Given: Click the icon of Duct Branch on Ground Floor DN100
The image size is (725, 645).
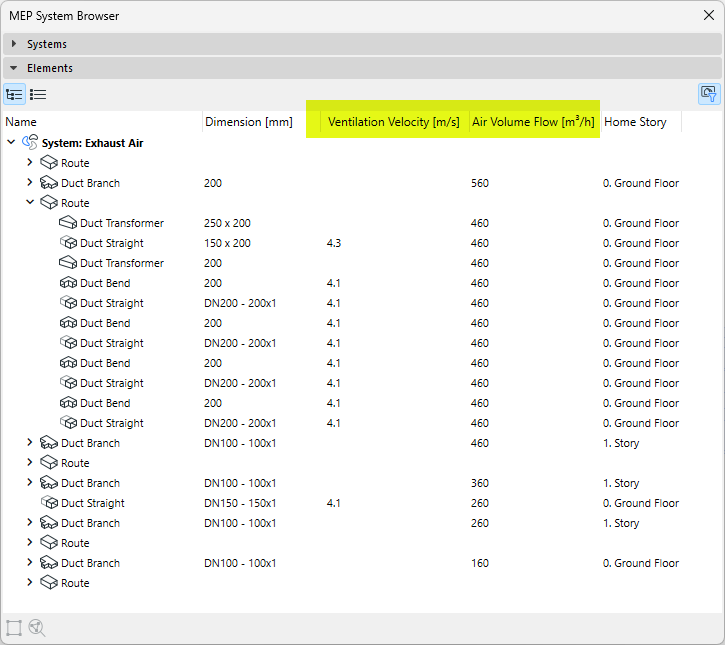Looking at the screenshot, I should click(49, 563).
